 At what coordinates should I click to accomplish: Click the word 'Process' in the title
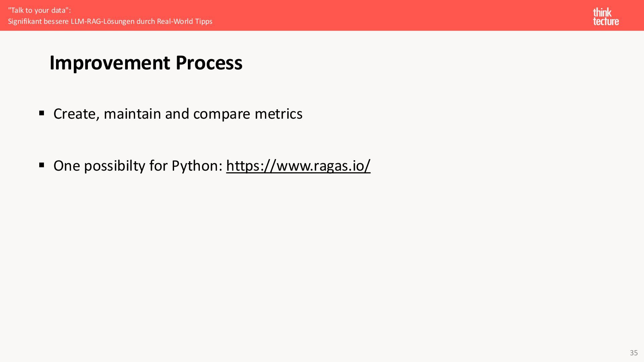(x=209, y=63)
